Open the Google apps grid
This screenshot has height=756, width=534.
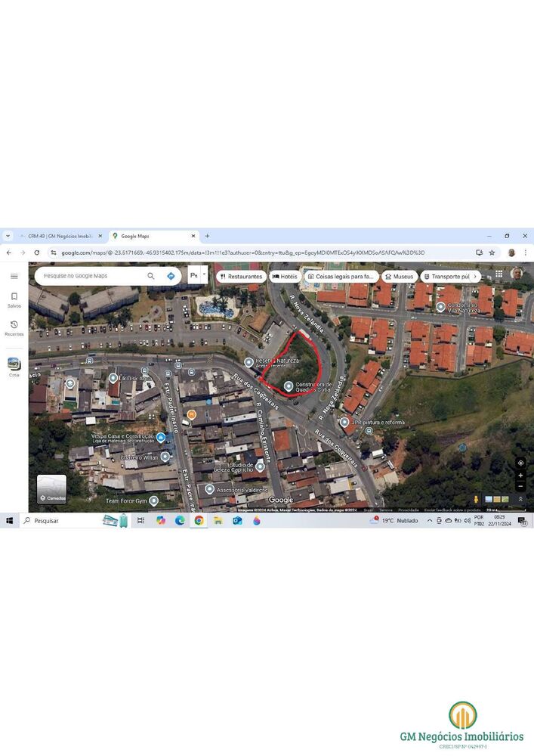tap(499, 274)
